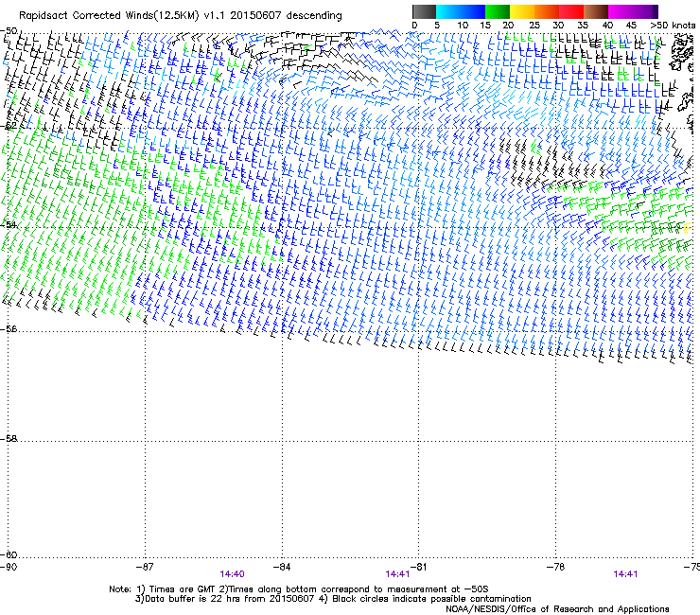Select the yellow 20–25 knots legend segment

click(x=522, y=11)
